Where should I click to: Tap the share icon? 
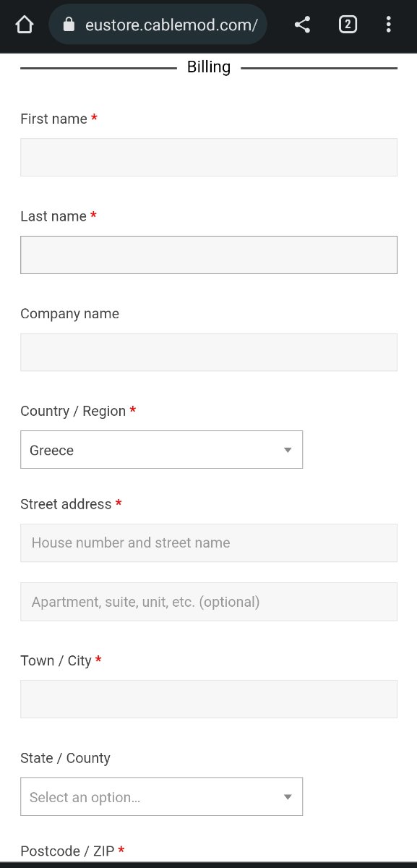point(303,25)
